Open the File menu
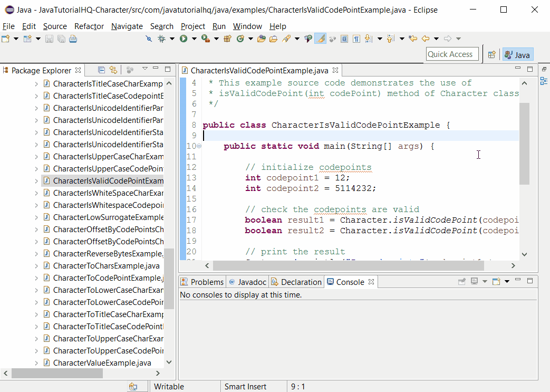 (8, 26)
